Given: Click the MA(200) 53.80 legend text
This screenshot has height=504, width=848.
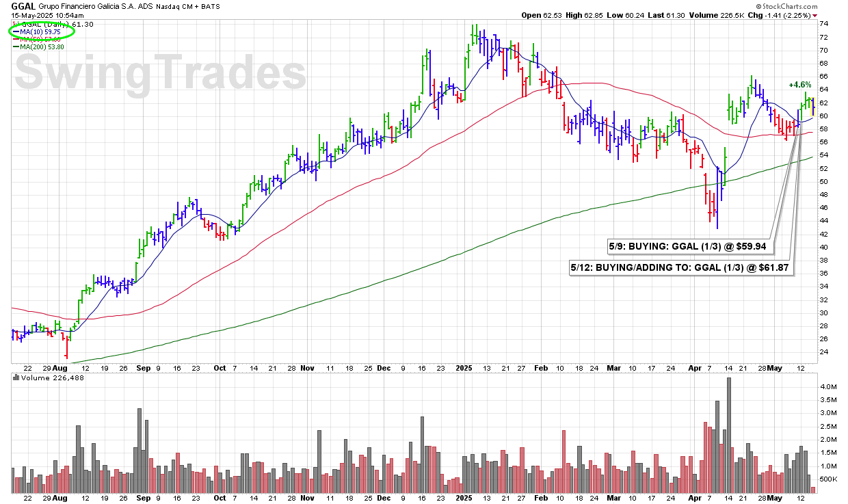Looking at the screenshot, I should [41, 47].
